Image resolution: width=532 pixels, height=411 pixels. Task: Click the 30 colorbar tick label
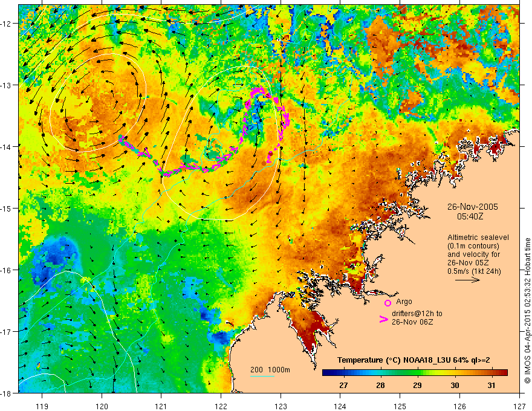click(x=455, y=385)
